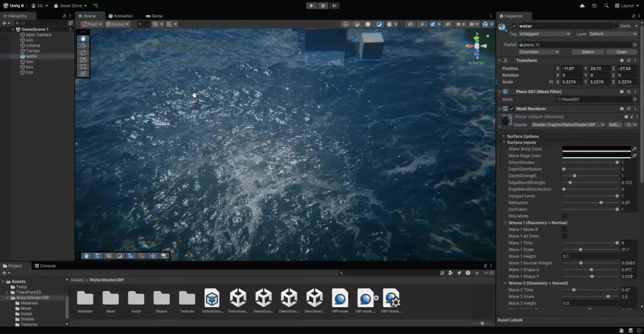This screenshot has width=644, height=334.
Task: Open the EG account dropdown
Action: click(39, 5)
